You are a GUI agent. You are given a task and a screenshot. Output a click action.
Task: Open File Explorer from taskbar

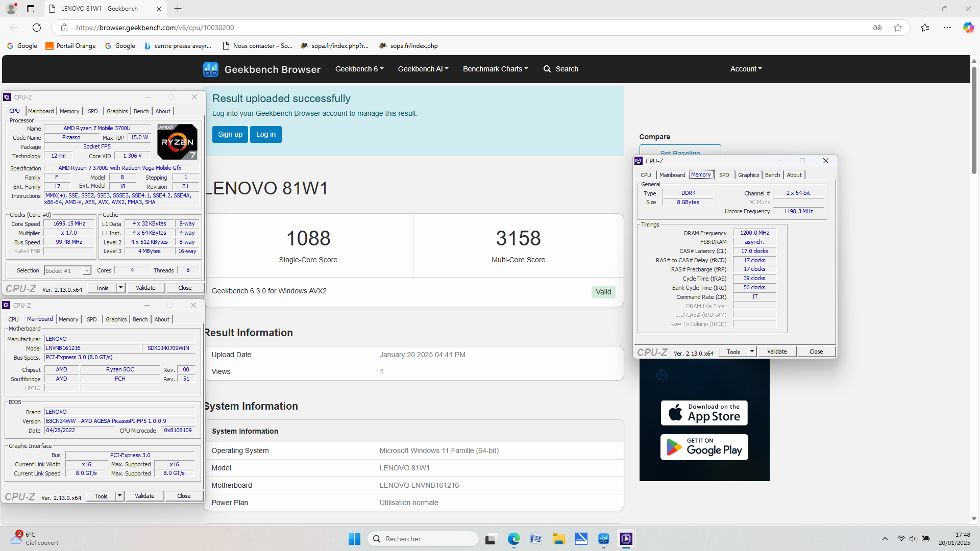558,539
